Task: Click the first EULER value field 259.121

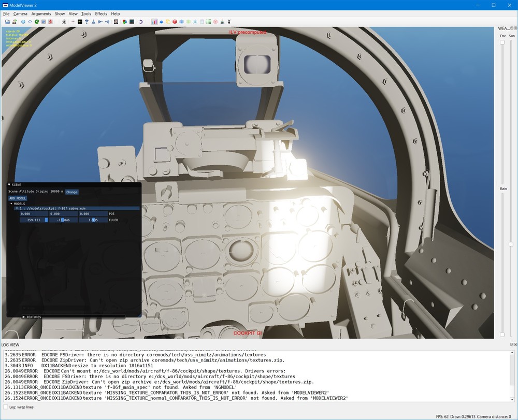Action: click(x=34, y=220)
